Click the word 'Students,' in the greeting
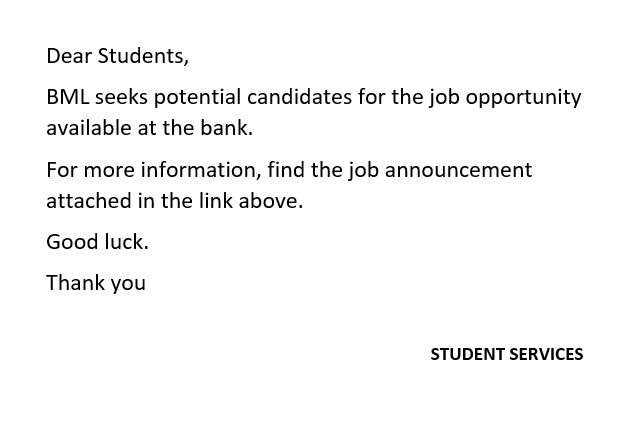The height and width of the screenshot is (428, 626). tap(143, 56)
